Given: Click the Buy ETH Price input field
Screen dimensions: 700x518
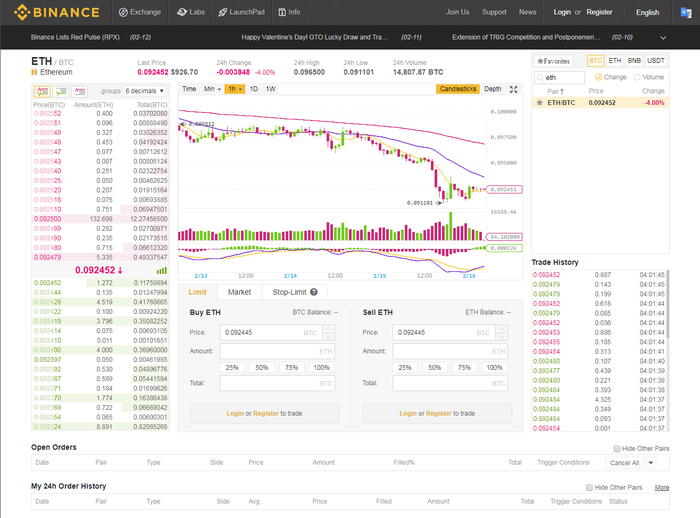Looking at the screenshot, I should pos(271,332).
